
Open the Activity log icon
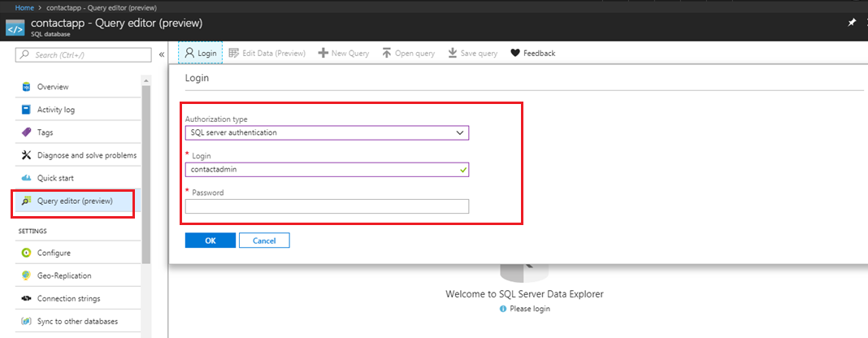click(26, 110)
